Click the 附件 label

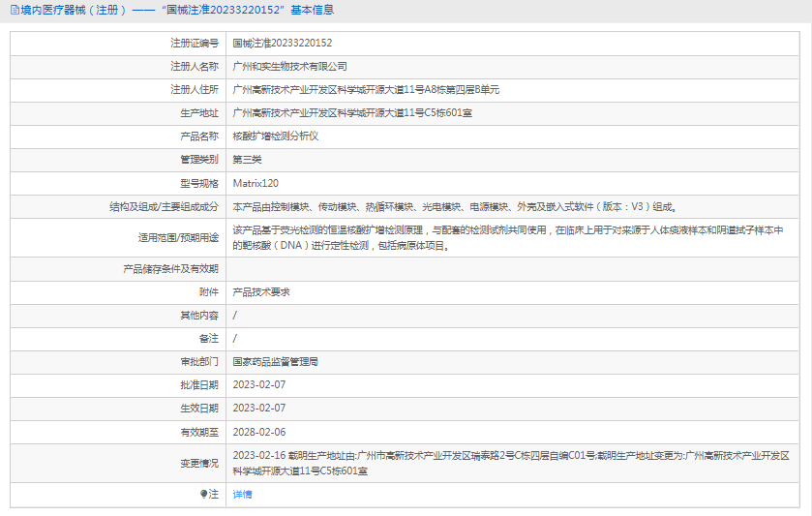point(209,292)
